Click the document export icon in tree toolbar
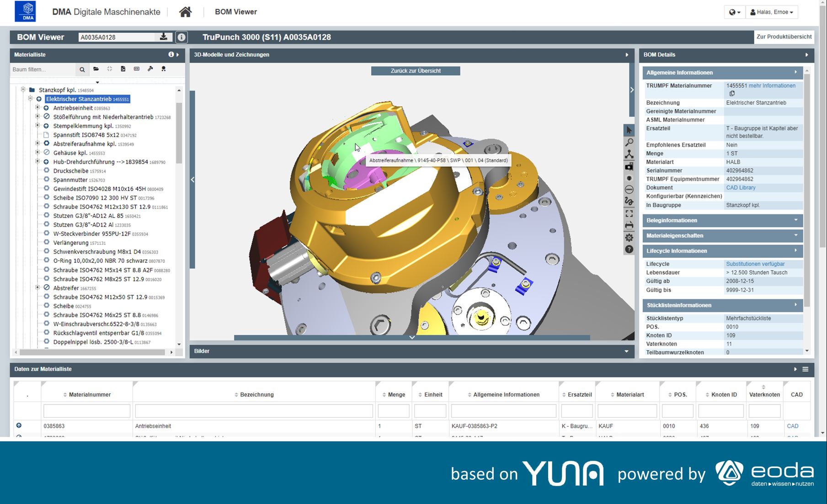Viewport: 827px width, 504px height. pyautogui.click(x=123, y=69)
